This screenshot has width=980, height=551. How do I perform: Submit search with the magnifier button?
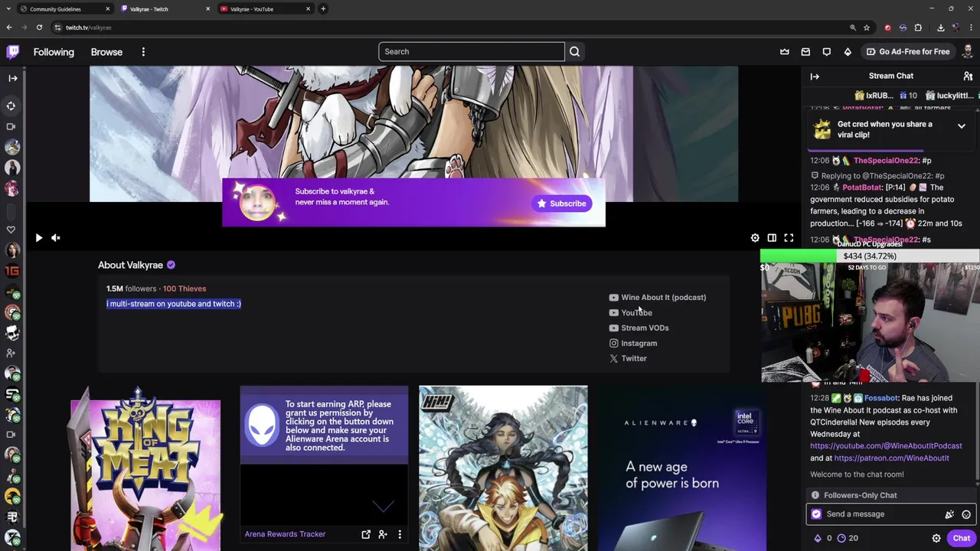tap(574, 51)
